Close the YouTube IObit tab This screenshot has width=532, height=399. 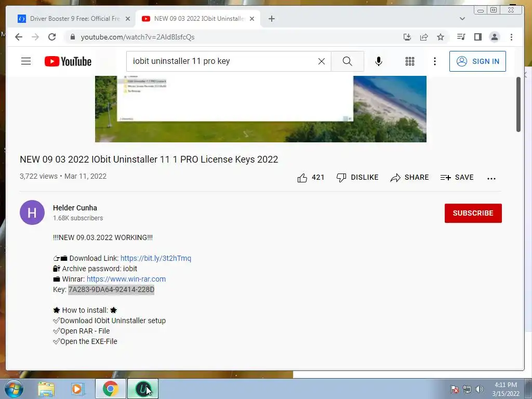(252, 19)
